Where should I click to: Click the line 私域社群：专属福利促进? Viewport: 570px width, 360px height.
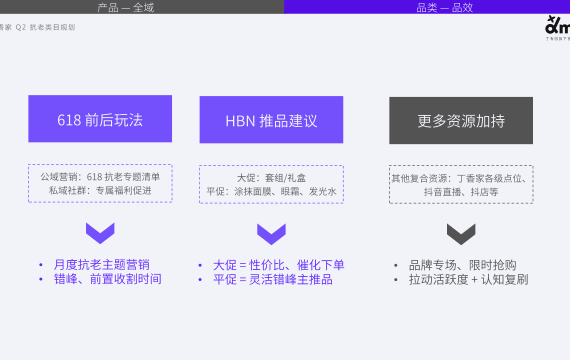(100, 191)
